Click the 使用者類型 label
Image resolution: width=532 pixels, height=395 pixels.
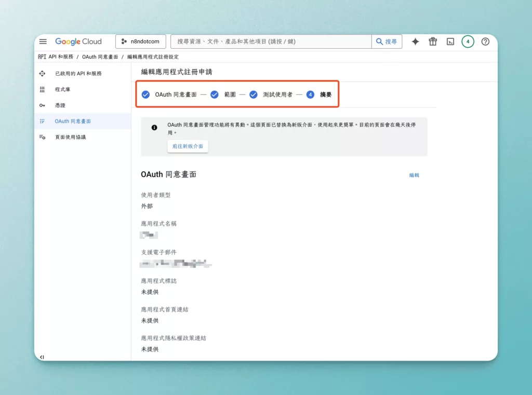(156, 195)
